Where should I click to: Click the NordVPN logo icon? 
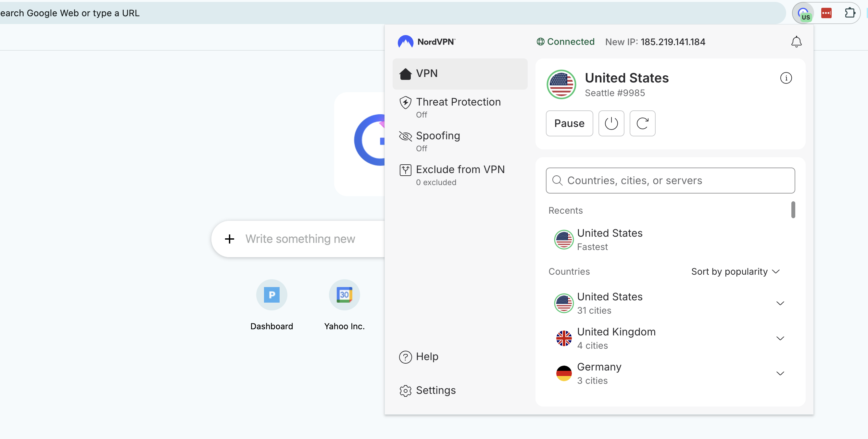(x=406, y=41)
